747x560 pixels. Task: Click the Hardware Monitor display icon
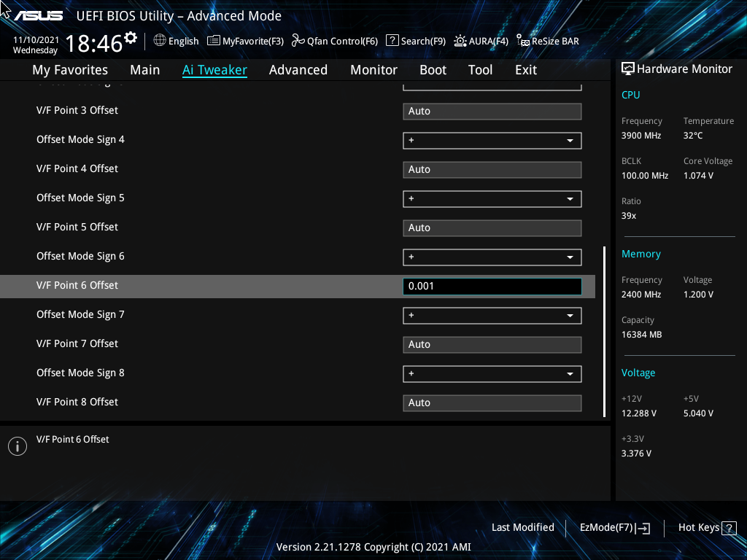tap(628, 69)
